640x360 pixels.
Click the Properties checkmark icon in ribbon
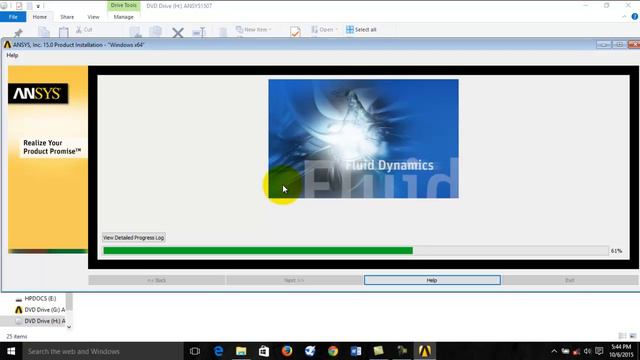295,32
